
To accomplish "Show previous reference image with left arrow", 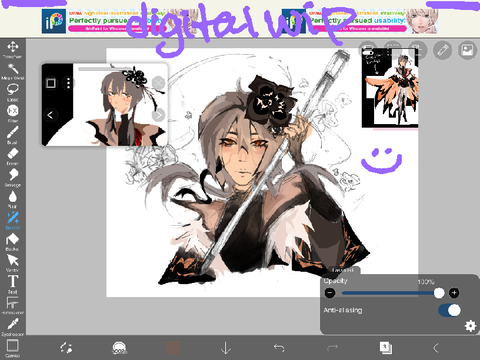I will pyautogui.click(x=50, y=115).
